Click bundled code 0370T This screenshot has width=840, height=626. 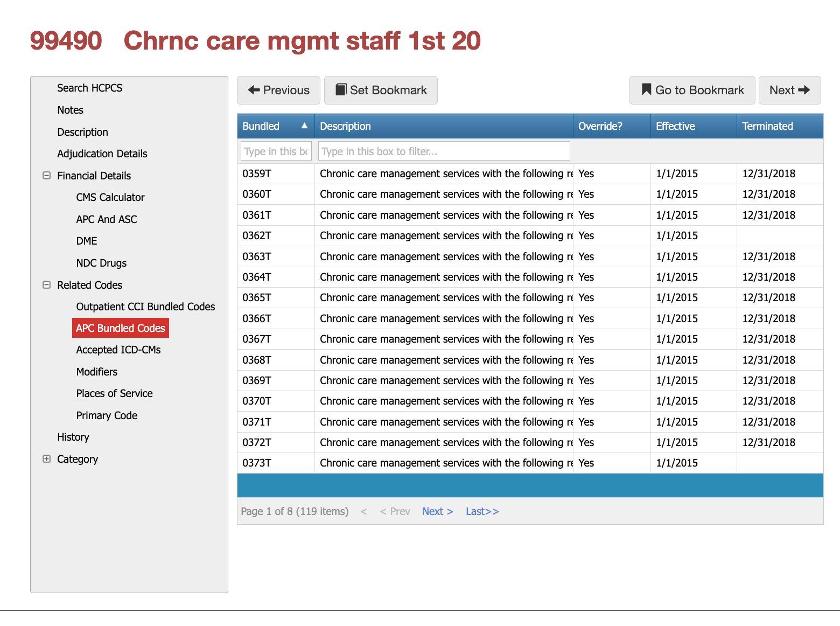257,401
